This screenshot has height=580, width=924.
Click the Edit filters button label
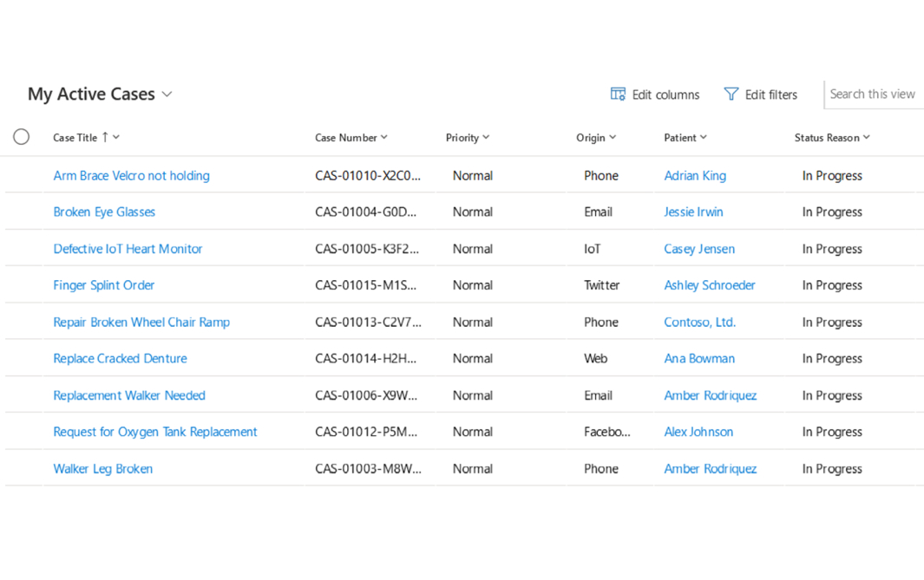pyautogui.click(x=770, y=95)
